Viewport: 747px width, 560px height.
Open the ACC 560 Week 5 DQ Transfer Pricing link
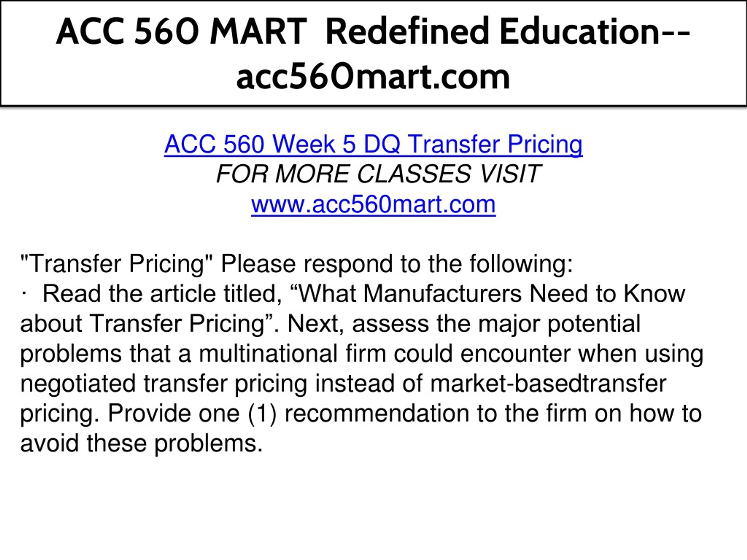(x=373, y=144)
